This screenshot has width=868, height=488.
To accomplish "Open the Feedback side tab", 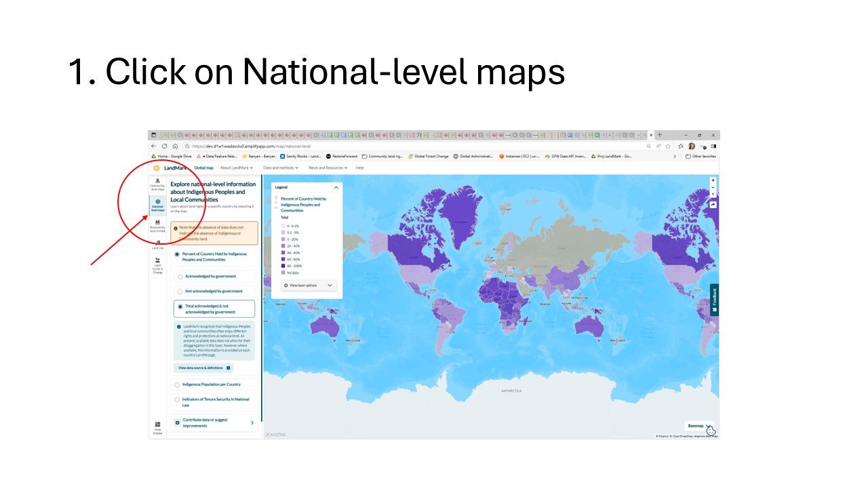I will point(714,300).
